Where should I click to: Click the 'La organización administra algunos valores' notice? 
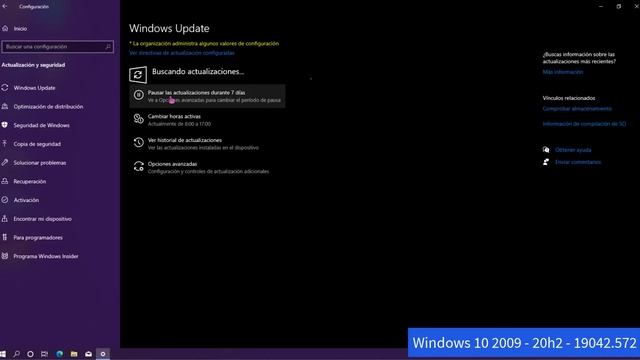(x=204, y=43)
